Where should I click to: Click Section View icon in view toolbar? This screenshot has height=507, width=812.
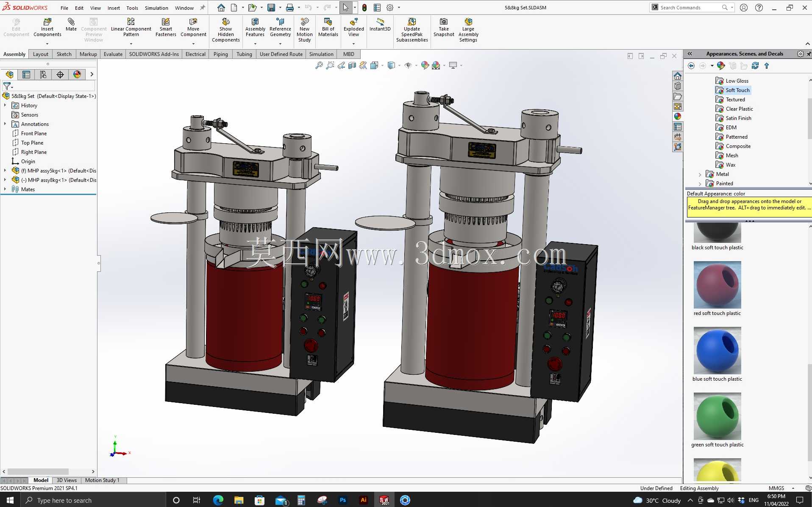click(352, 65)
